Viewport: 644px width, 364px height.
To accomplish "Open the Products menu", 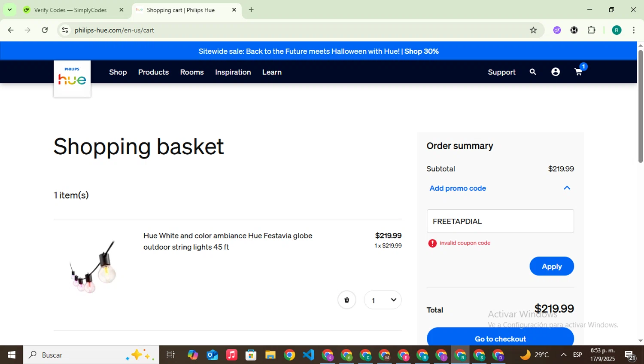I will click(153, 72).
